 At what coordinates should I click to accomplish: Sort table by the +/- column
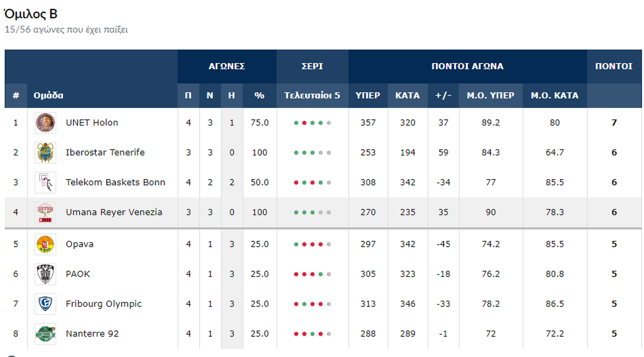point(443,96)
